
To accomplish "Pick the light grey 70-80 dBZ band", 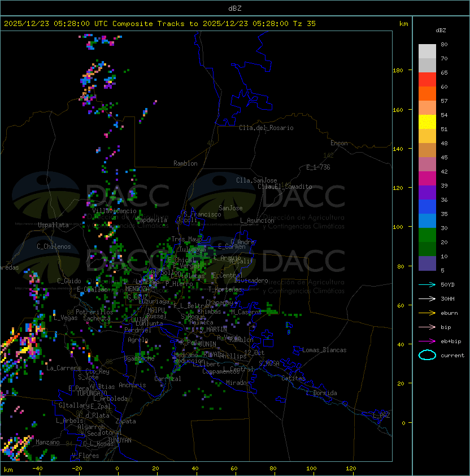I will [x=427, y=51].
